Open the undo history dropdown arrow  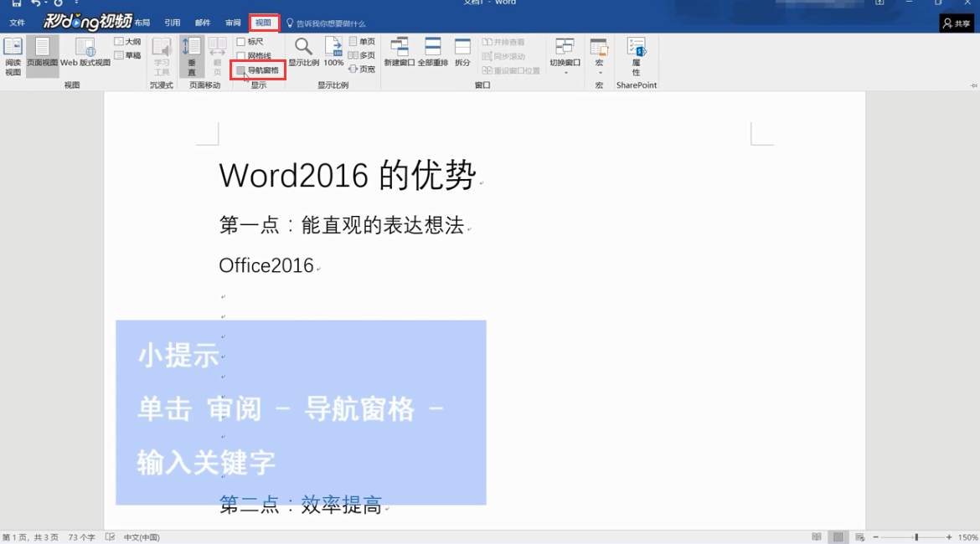46,3
